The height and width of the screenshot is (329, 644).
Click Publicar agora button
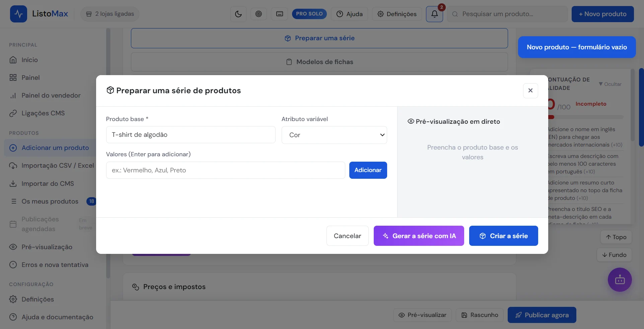point(542,315)
